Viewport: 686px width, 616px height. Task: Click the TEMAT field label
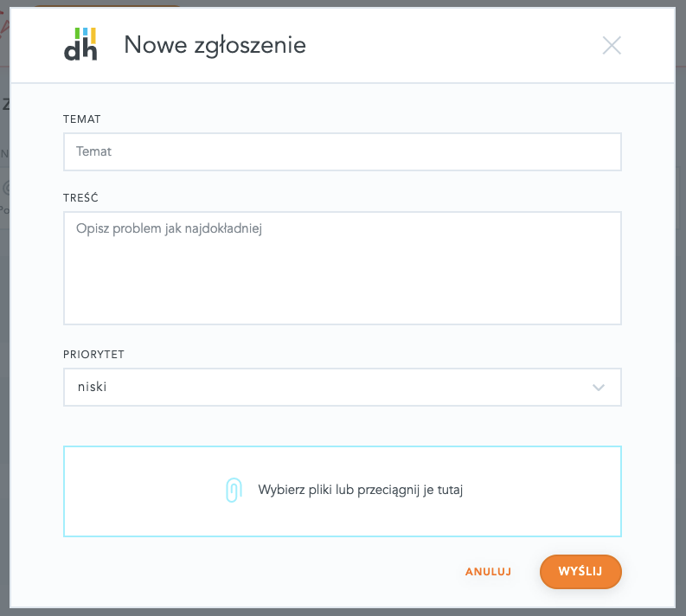coord(82,119)
